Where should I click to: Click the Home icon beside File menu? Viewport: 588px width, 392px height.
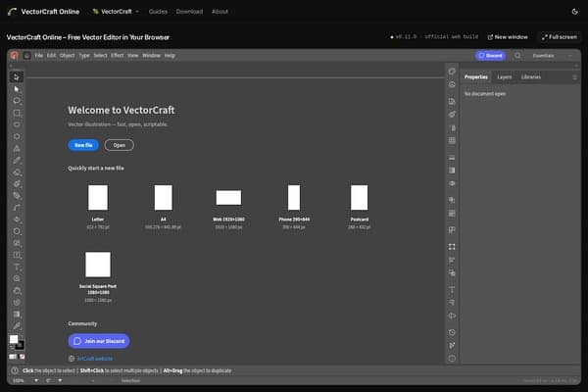[27, 56]
